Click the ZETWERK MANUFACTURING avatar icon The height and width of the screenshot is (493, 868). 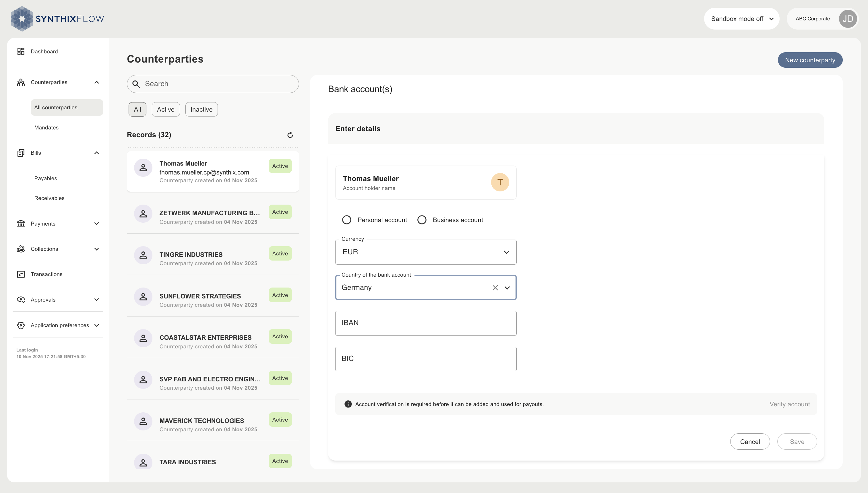pos(143,214)
